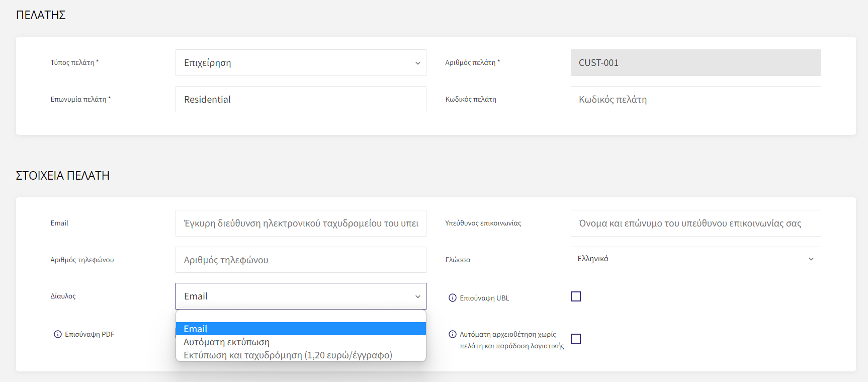Click the Κωδικός πελάτη input field
This screenshot has height=382, width=868.
coord(696,99)
